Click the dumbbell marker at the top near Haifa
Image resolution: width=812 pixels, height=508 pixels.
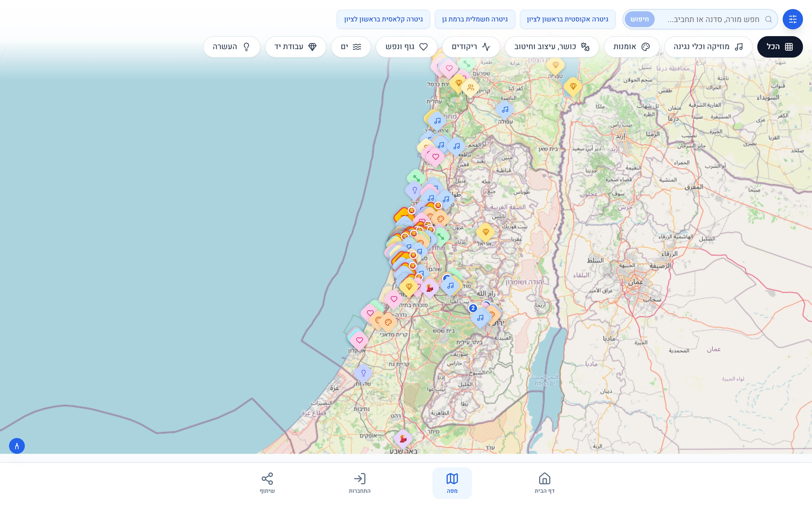point(466,64)
